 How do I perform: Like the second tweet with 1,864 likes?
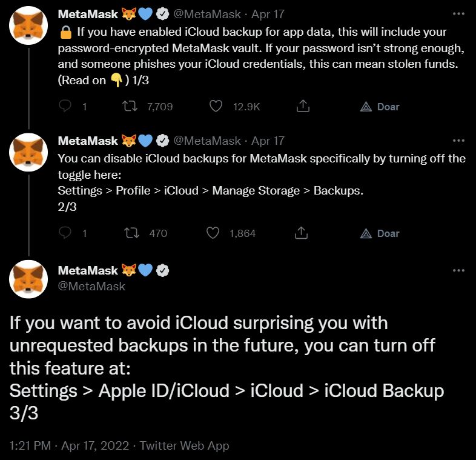point(213,233)
